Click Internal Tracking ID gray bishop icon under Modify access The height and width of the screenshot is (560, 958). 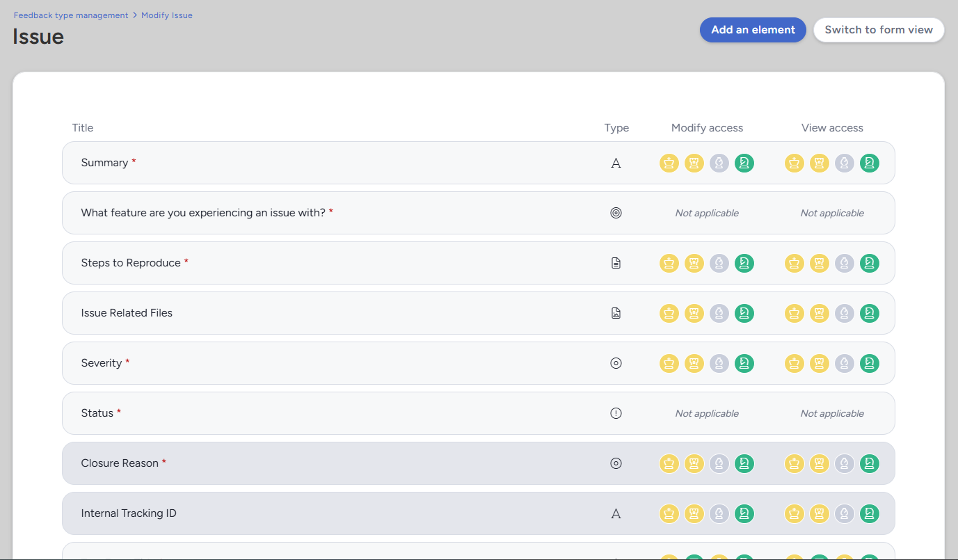pyautogui.click(x=719, y=513)
